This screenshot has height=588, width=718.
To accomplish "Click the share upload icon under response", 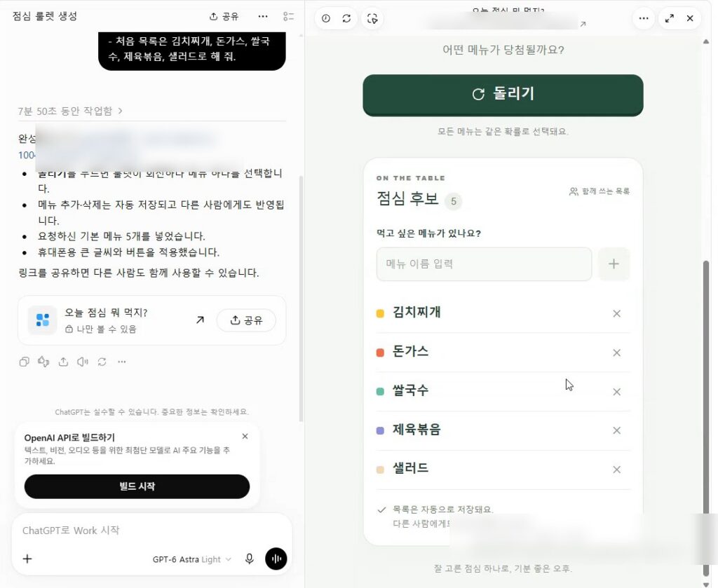I will tap(63, 362).
